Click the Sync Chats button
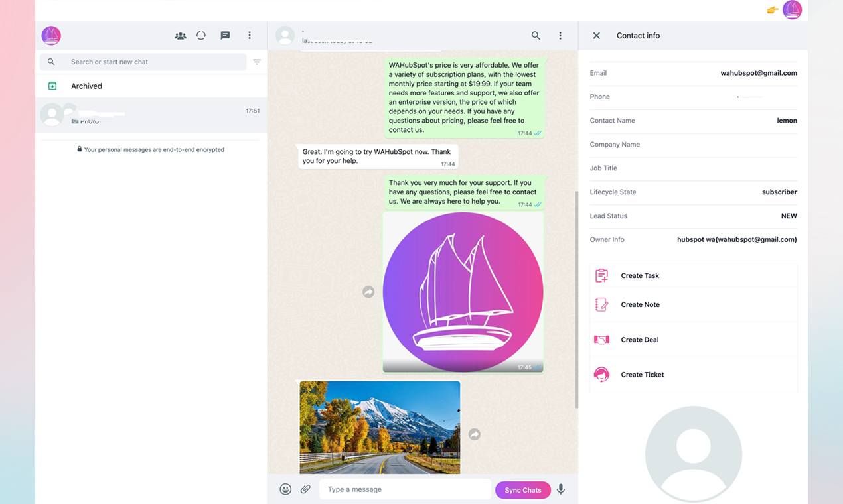 (523, 490)
